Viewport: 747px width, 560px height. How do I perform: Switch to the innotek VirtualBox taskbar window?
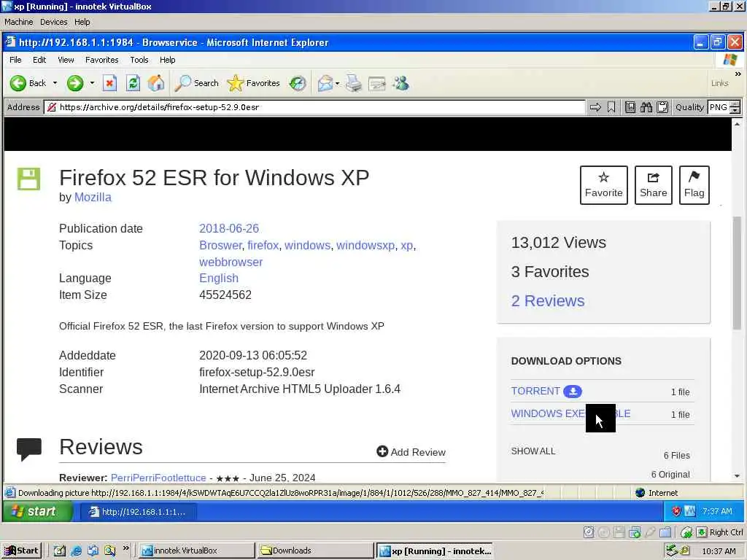[196, 551]
